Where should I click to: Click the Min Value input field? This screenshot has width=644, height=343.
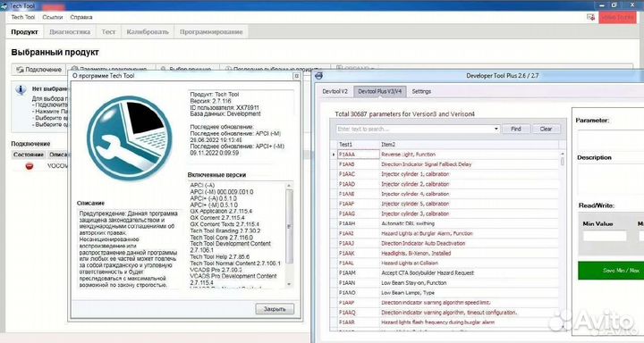coord(605,236)
